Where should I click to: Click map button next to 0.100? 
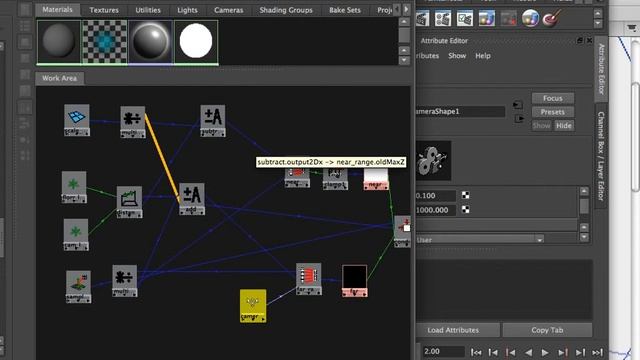(465, 195)
